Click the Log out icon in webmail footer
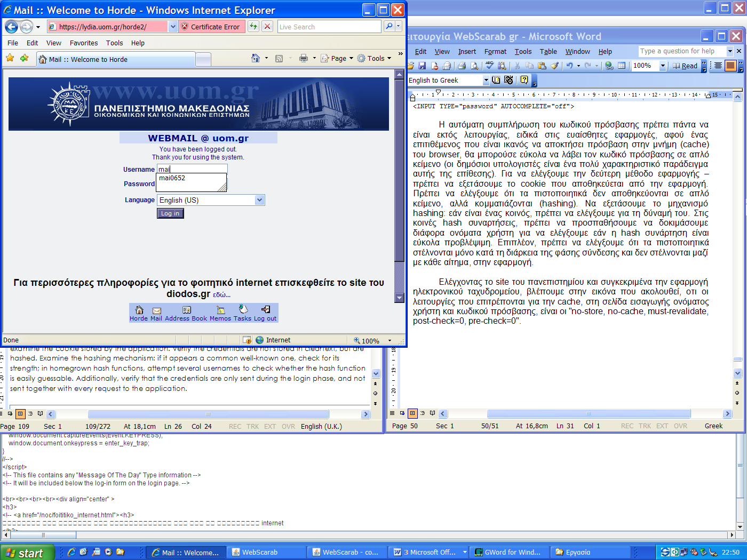The image size is (747, 560). [x=266, y=309]
